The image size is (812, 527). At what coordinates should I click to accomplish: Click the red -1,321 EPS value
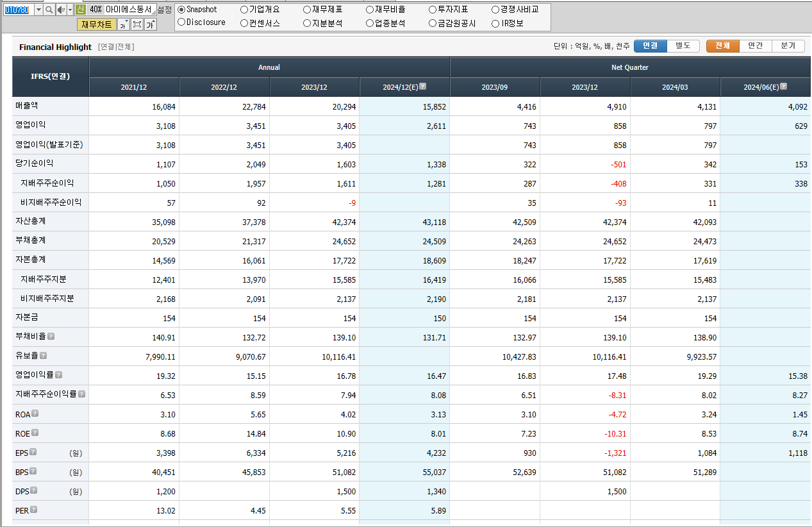(615, 453)
